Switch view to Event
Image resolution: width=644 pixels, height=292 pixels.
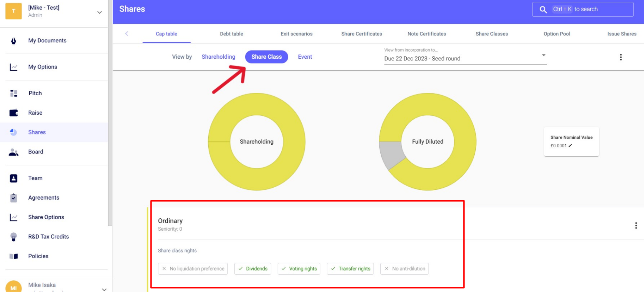[305, 57]
